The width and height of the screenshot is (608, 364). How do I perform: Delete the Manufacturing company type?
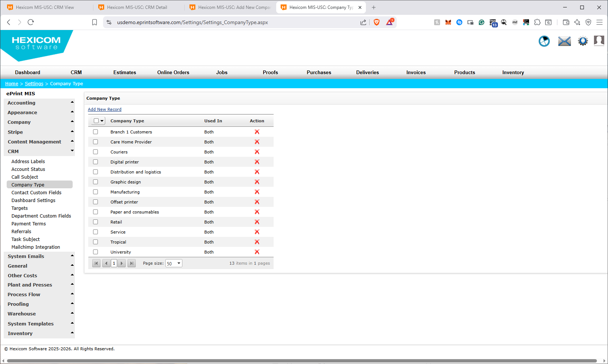257,192
